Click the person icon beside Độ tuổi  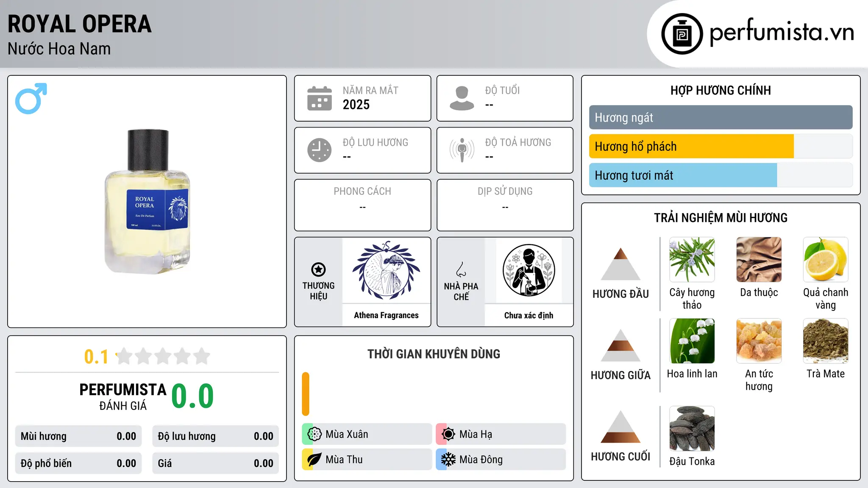pyautogui.click(x=462, y=98)
